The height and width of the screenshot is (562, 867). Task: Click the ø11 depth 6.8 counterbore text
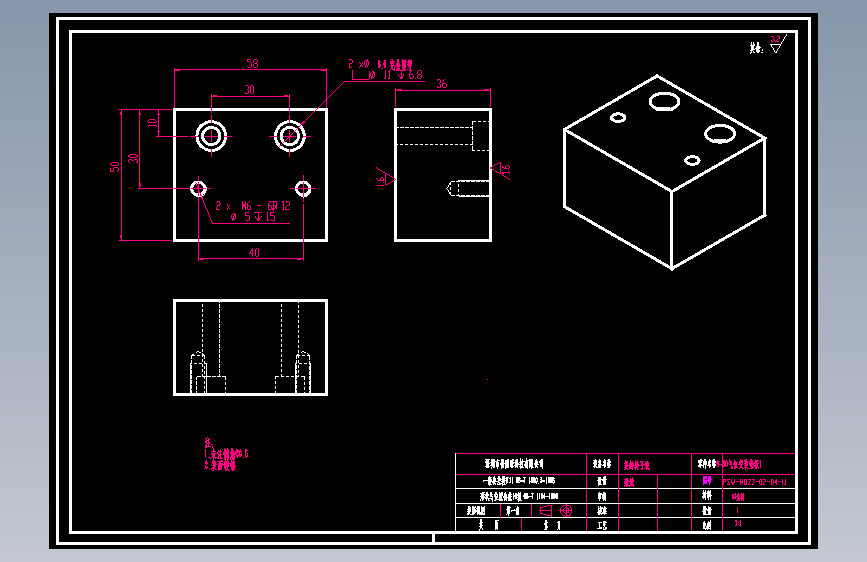[395, 75]
